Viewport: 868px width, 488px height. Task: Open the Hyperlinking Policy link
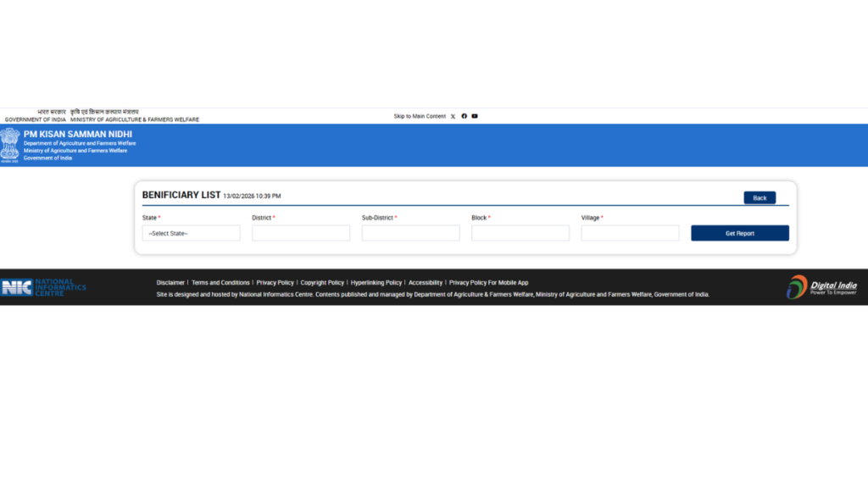tap(376, 282)
